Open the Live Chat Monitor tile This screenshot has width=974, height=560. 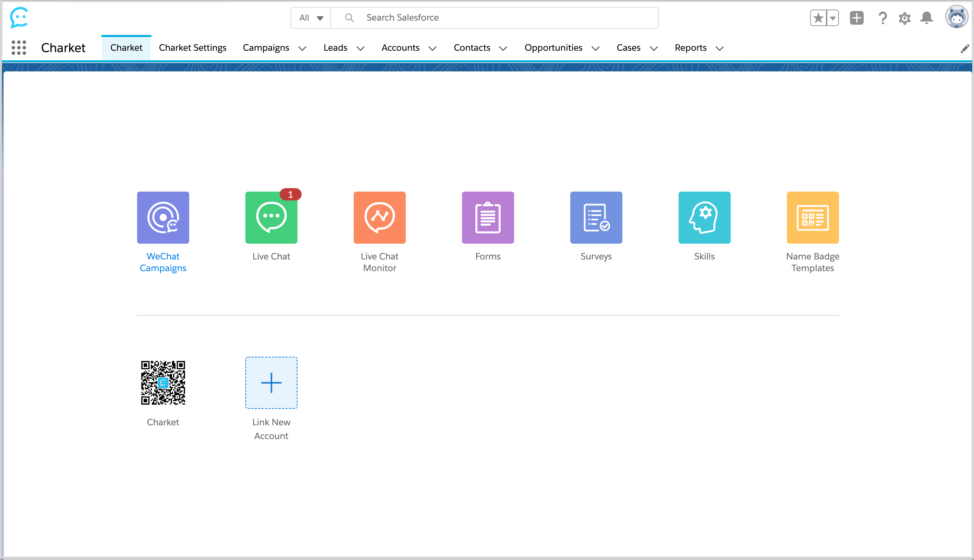click(x=379, y=217)
